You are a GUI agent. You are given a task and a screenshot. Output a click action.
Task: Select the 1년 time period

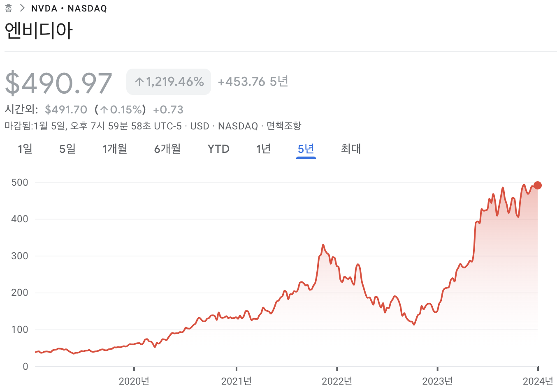pyautogui.click(x=264, y=149)
